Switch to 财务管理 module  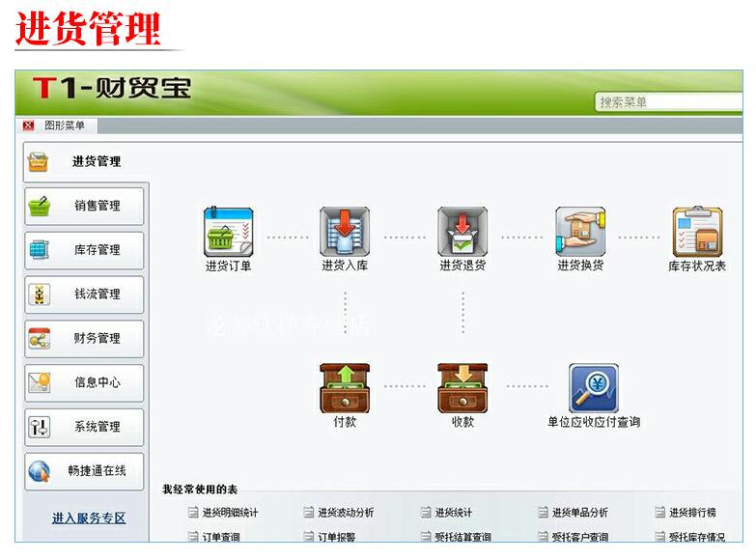(x=84, y=339)
